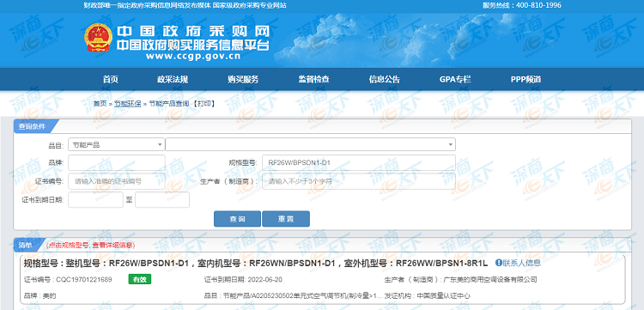644x310 pixels.
Task: Open the GPA专栏 navigation item
Action: tap(455, 80)
